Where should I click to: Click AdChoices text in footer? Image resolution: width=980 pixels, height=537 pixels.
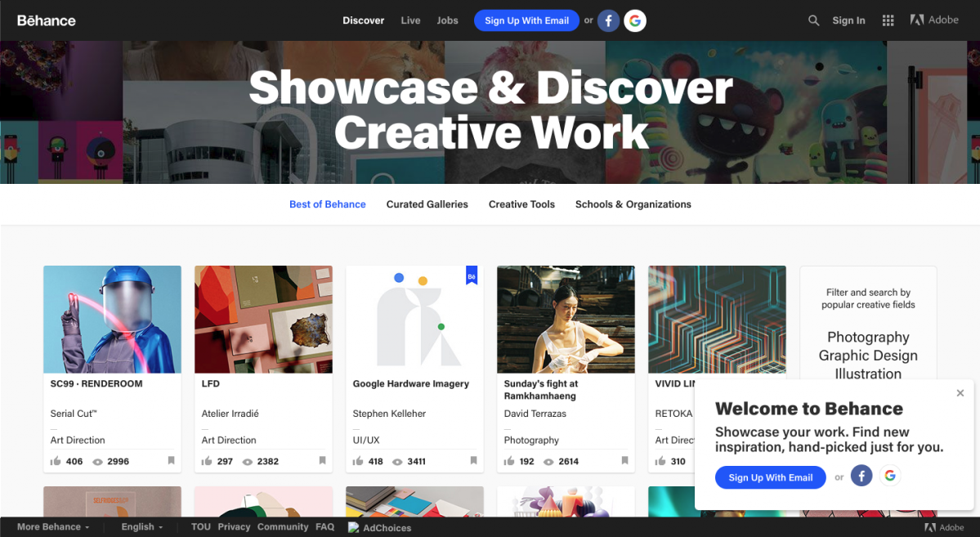pyautogui.click(x=387, y=528)
